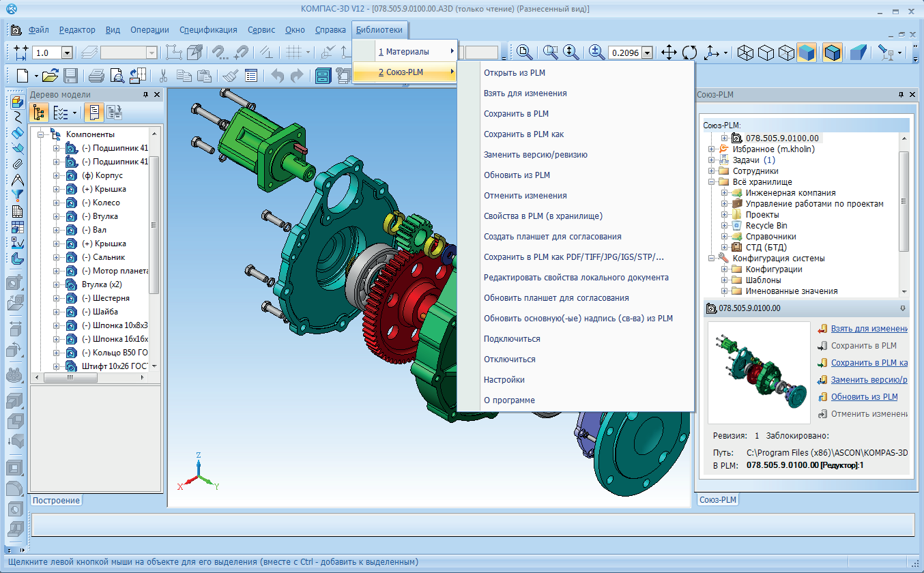Choose Подключиться menu entry
This screenshot has width=924, height=573.
(576, 338)
